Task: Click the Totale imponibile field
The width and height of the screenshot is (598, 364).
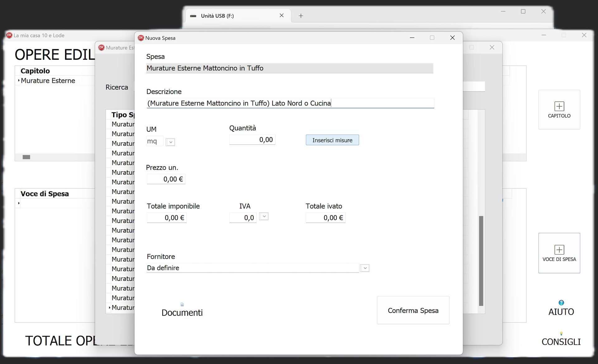Action: coord(167,218)
